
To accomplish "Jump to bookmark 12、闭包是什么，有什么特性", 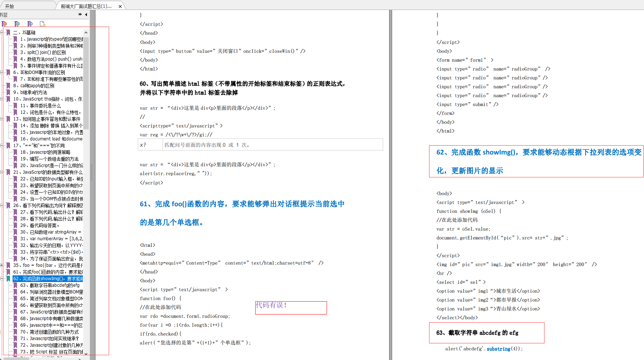I will click(x=51, y=112).
